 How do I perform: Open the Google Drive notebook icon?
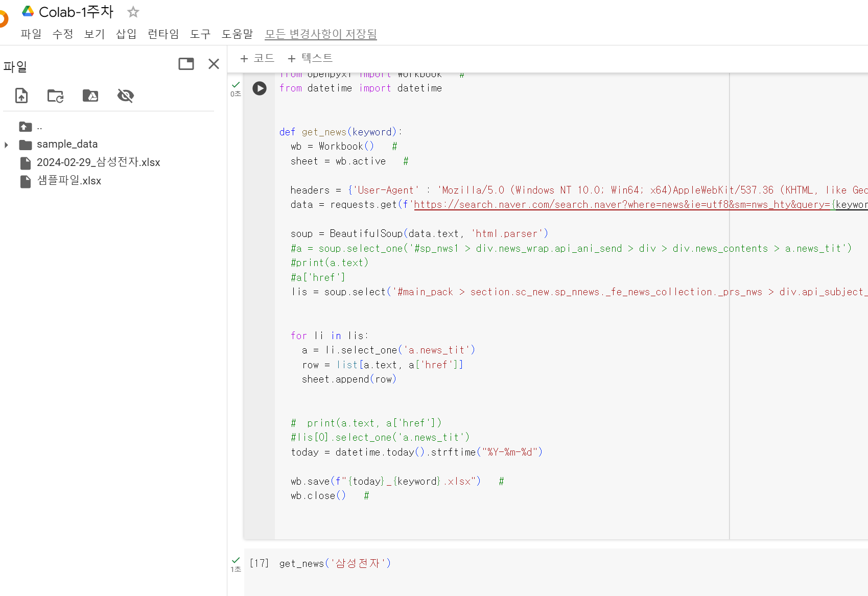click(x=28, y=11)
